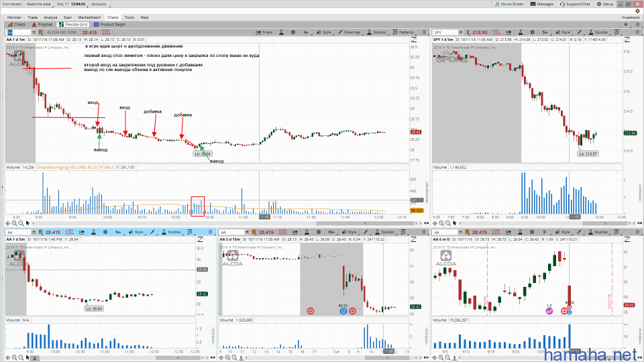Toggle the drawing set icon at top right of the SPY chart
Viewport: 644px width, 362px height.
[627, 40]
